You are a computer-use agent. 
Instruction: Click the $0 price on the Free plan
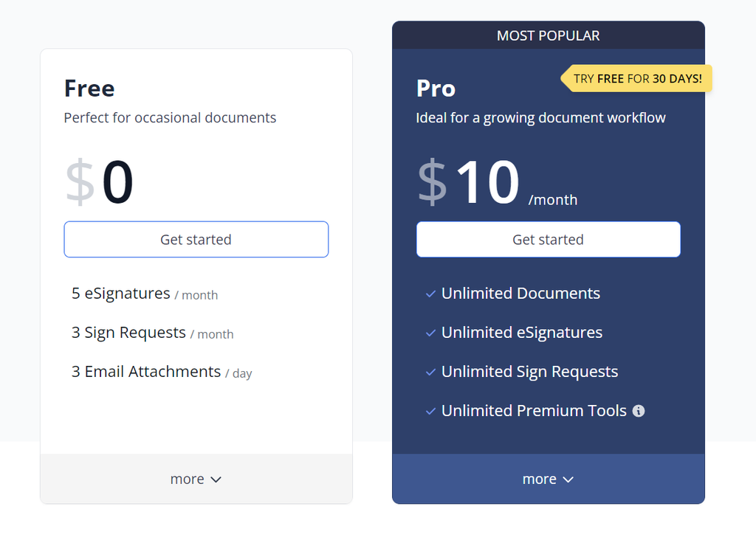[x=98, y=183]
